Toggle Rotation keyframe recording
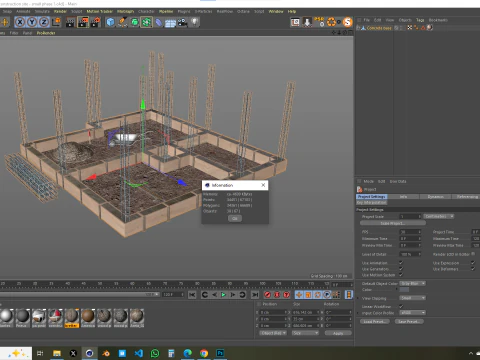This screenshot has height=360, width=480. coord(318,295)
